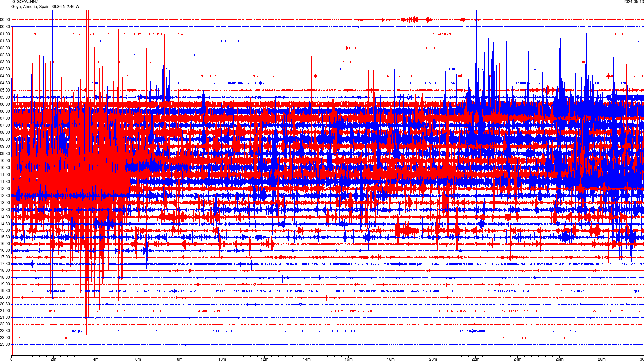Click the 16m tick on the bottom axis
The width and height of the screenshot is (644, 362).
[x=349, y=359]
